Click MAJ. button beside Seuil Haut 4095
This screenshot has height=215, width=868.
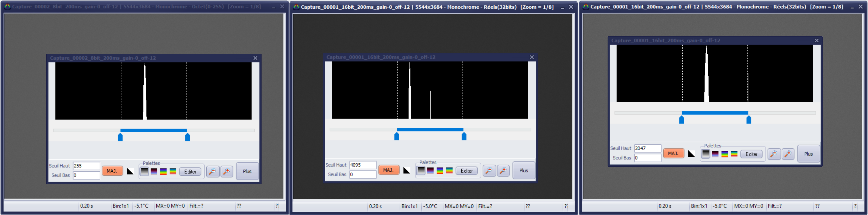(389, 170)
